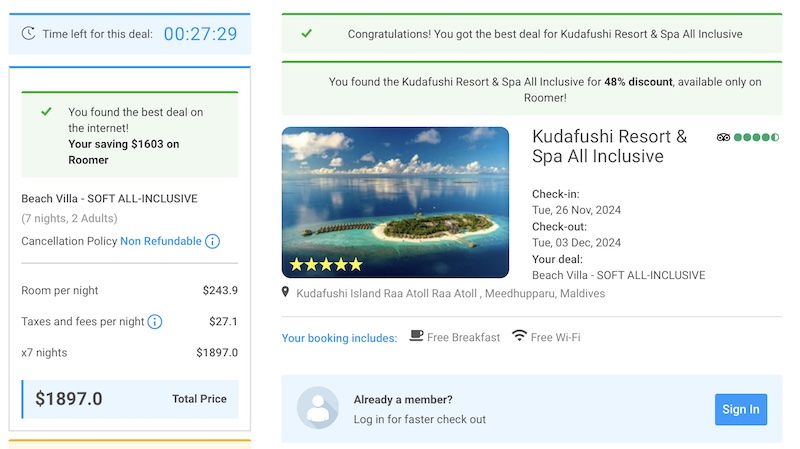
Task: Open the cancellation policy info icon
Action: [x=212, y=241]
